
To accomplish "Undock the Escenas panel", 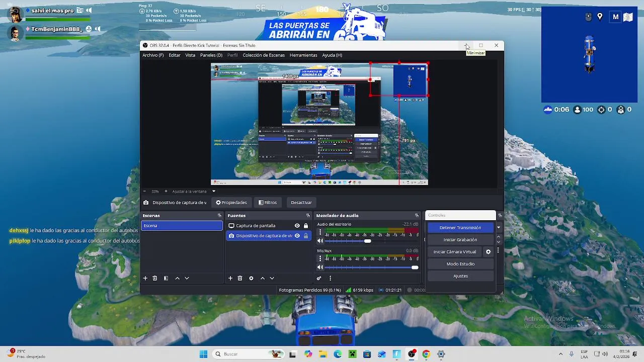I will tap(219, 216).
